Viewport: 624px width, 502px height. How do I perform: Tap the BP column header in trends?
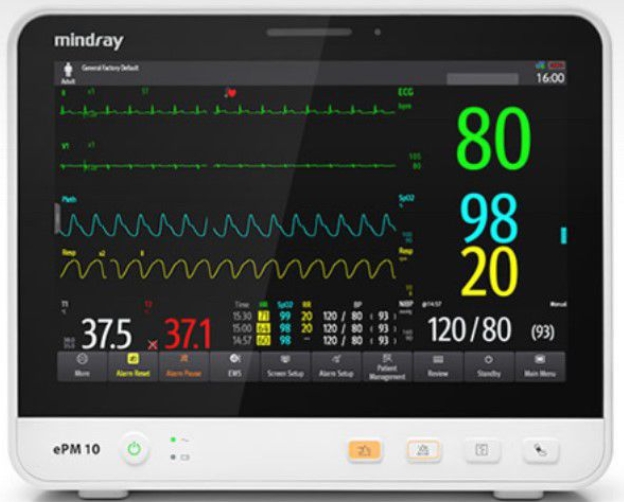[358, 305]
